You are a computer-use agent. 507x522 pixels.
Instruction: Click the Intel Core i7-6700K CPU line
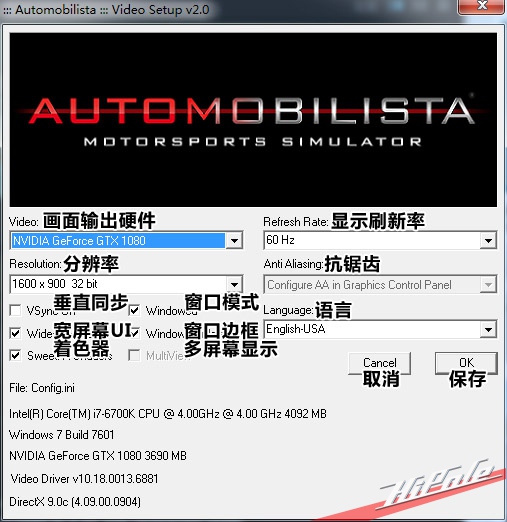[x=168, y=414]
